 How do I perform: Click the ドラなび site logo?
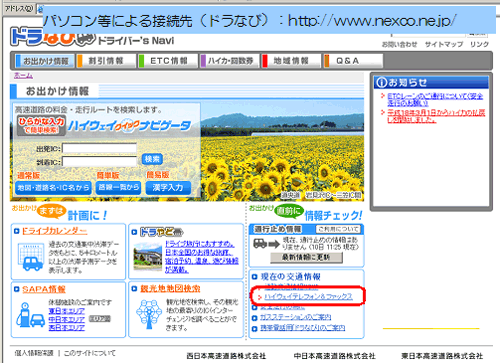coord(53,37)
